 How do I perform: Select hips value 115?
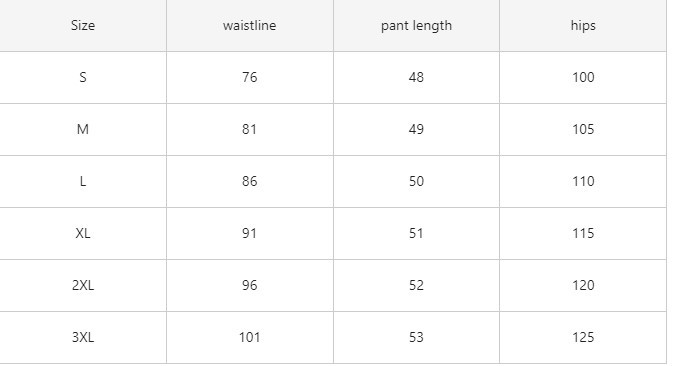click(x=583, y=234)
